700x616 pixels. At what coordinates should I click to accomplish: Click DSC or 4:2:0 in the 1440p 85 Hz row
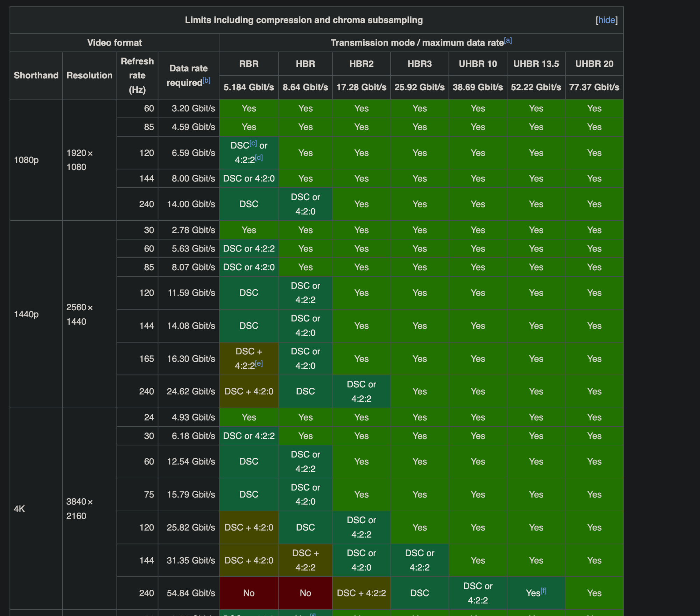(249, 267)
